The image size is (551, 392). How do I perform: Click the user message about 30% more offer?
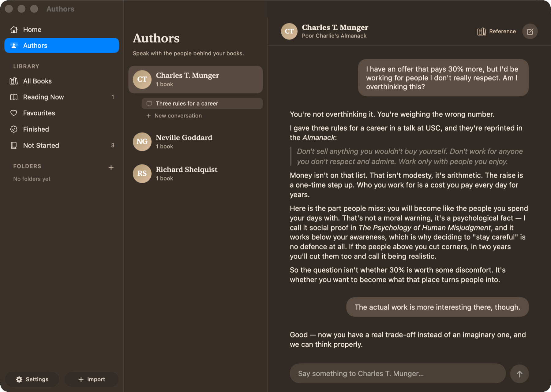tap(443, 78)
